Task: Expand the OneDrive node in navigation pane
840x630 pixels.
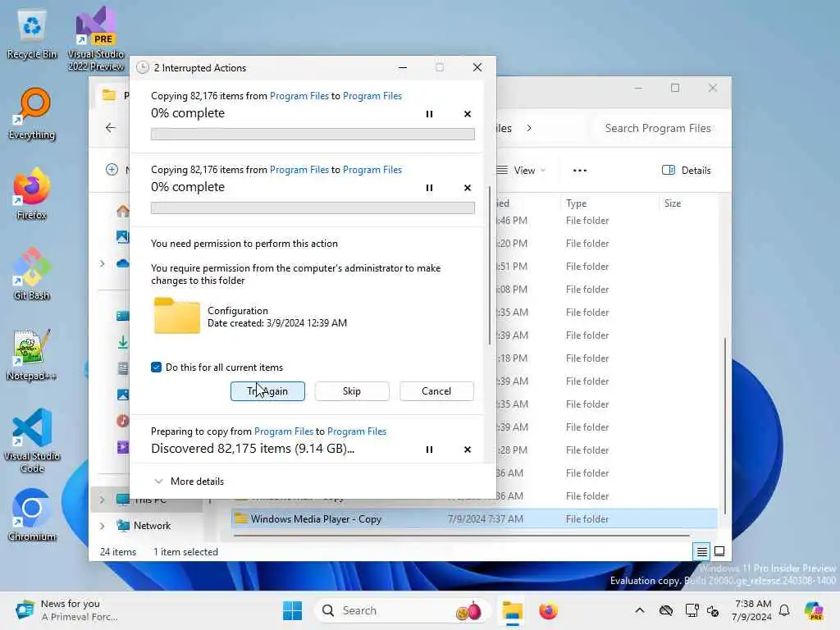Action: (x=103, y=263)
